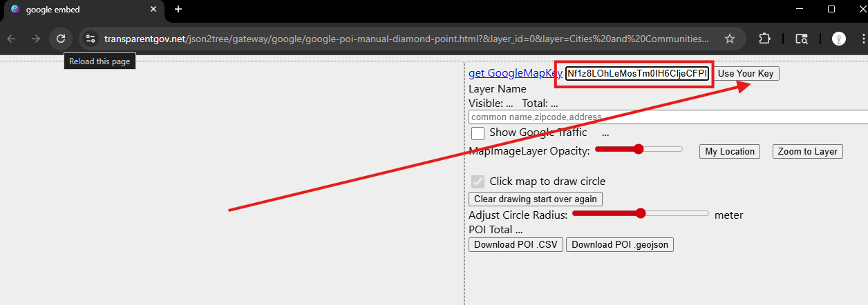Click into the Google Map key field
The height and width of the screenshot is (305, 868).
(637, 74)
